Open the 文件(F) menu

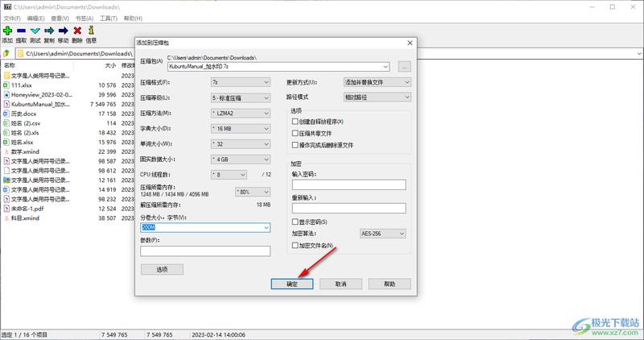pyautogui.click(x=12, y=19)
